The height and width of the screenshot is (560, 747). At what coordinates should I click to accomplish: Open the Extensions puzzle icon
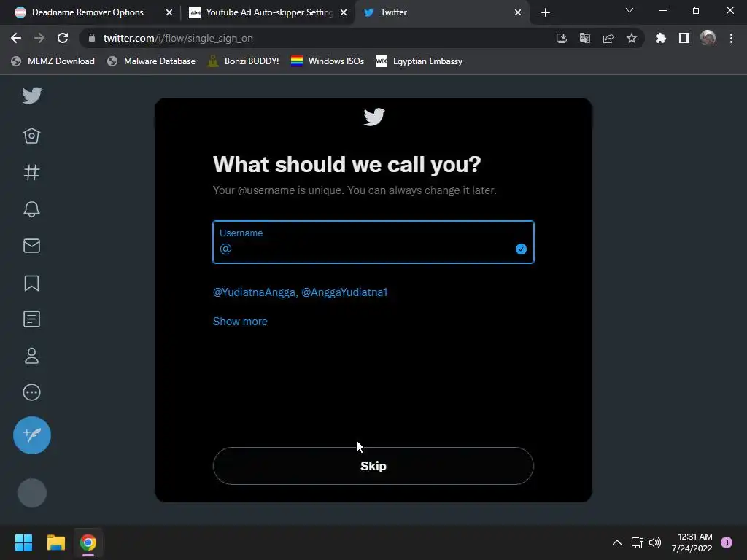[x=661, y=38]
